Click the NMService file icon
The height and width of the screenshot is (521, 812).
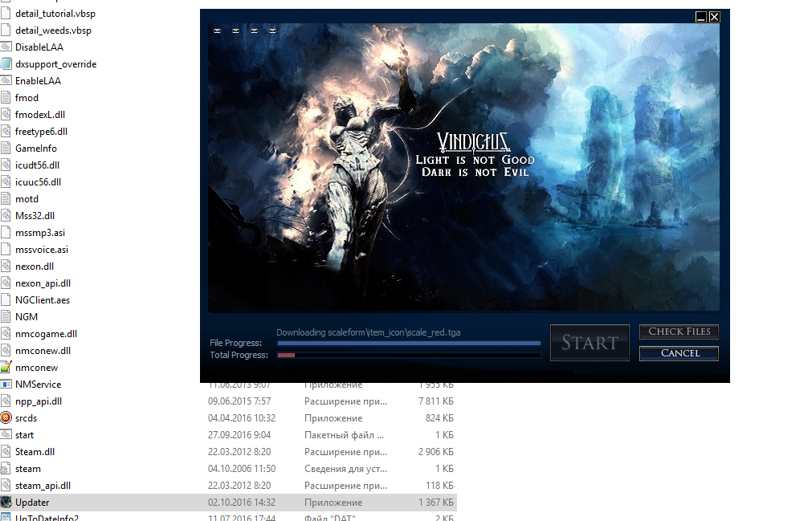pyautogui.click(x=6, y=385)
